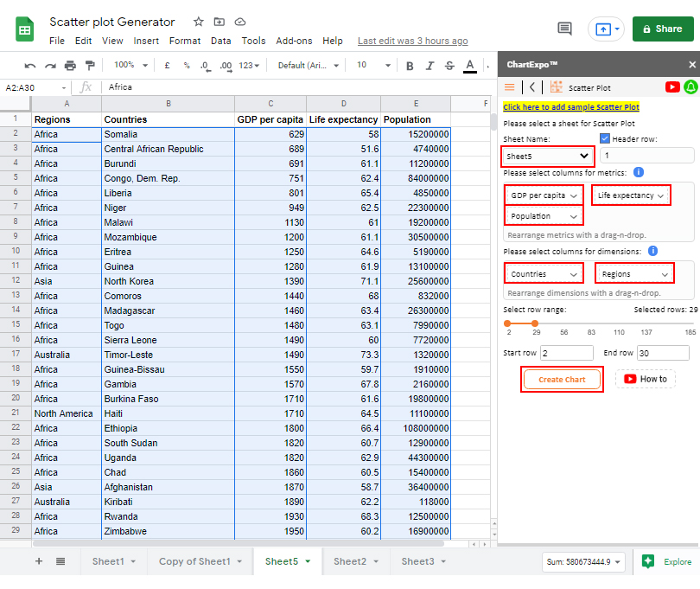Open Regions dimension dropdown
The width and height of the screenshot is (700, 589).
[x=634, y=274]
